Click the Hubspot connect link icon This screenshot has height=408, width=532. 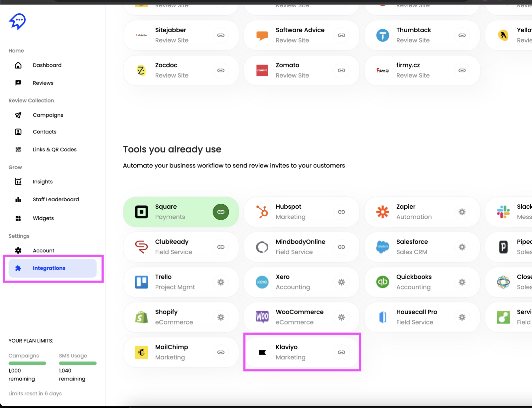(x=341, y=212)
